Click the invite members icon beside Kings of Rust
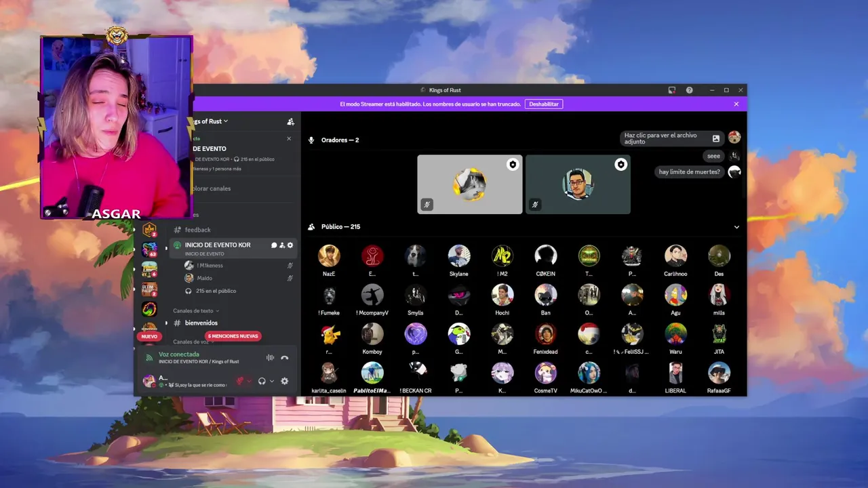The width and height of the screenshot is (868, 488). tap(290, 122)
